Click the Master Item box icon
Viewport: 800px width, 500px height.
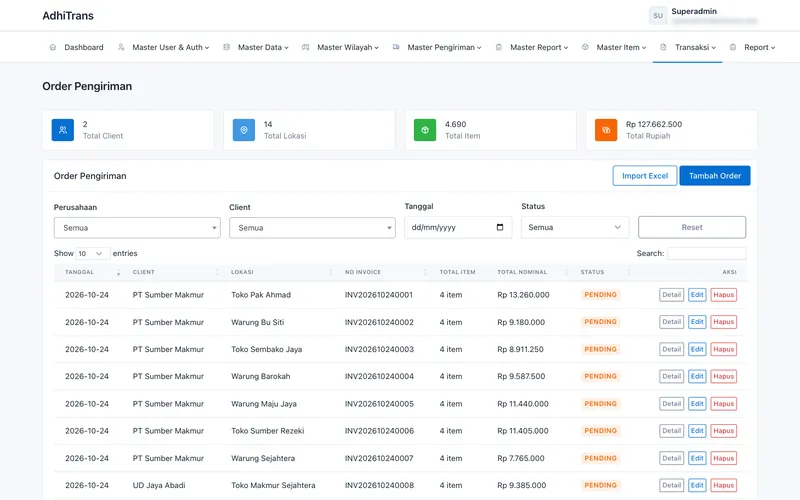[585, 47]
